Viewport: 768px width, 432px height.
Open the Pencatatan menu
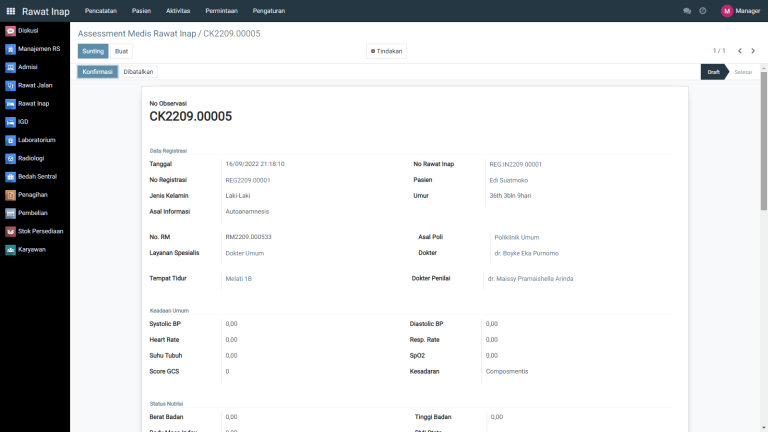pyautogui.click(x=101, y=11)
